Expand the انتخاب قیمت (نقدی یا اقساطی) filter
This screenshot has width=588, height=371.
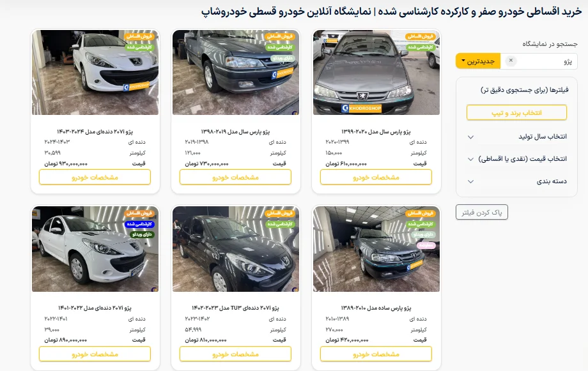(517, 159)
